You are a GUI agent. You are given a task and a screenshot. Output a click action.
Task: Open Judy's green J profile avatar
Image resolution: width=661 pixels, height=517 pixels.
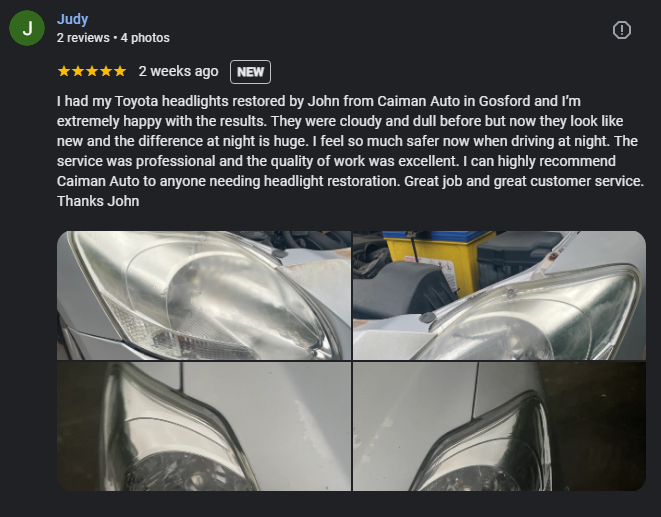click(x=27, y=28)
